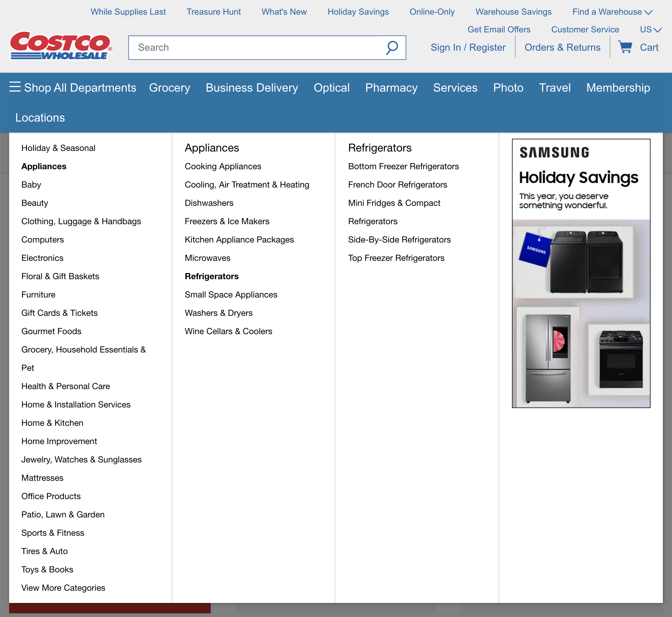The height and width of the screenshot is (617, 672).
Task: Open the Dishwashers category
Action: pos(209,203)
